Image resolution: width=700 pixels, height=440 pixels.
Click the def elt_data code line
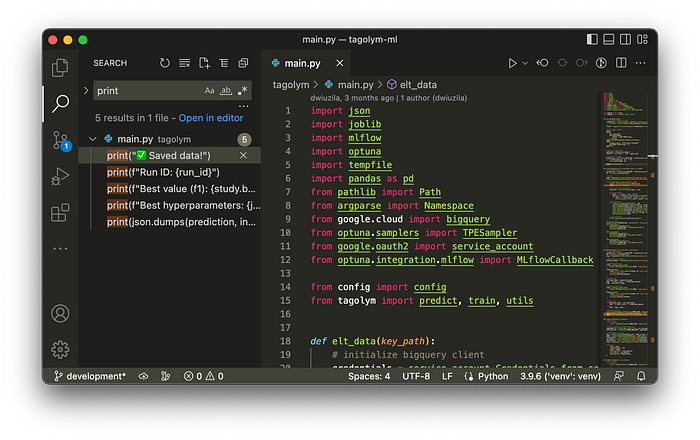point(372,341)
